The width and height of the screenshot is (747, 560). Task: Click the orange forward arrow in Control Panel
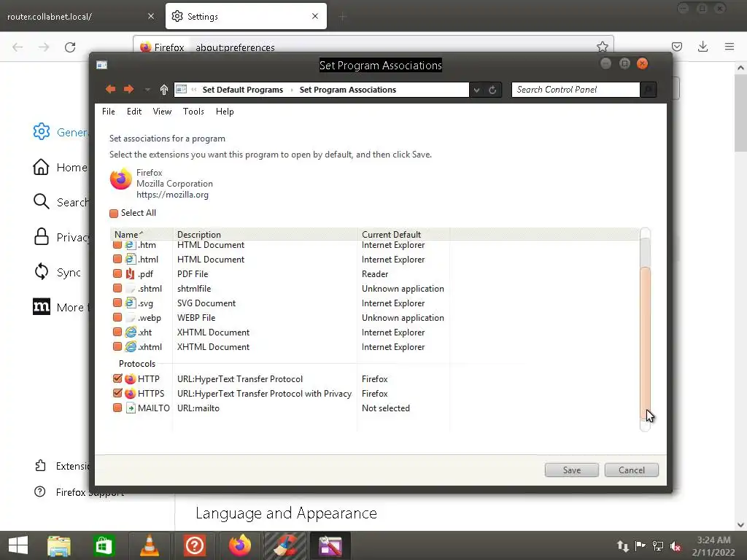128,89
